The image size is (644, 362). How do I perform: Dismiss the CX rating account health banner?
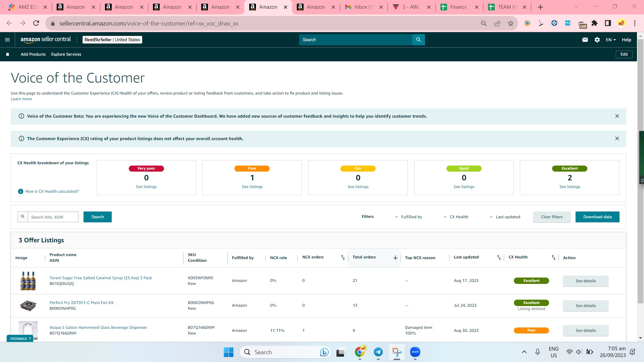617,138
